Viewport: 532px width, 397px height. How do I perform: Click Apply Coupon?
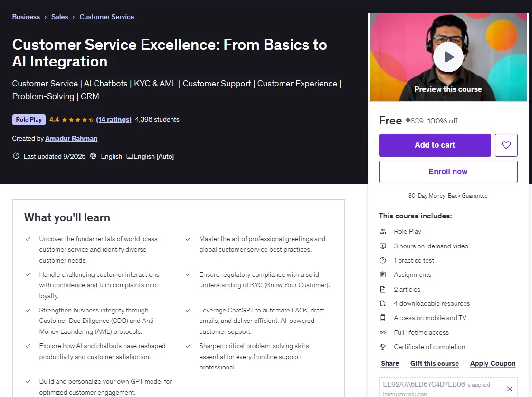(x=493, y=363)
